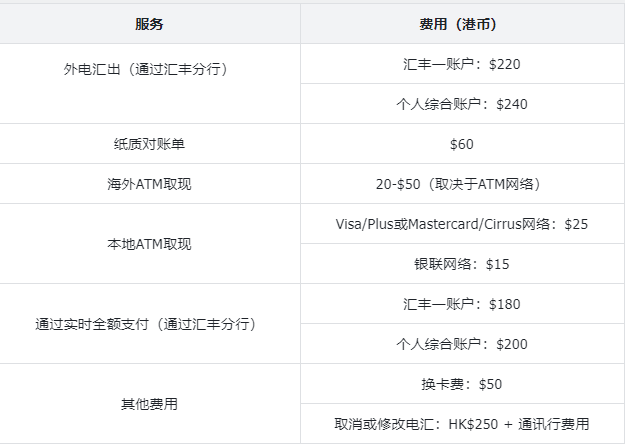Screen dimensions: 625x447
Task: Select the 通过实时全额支付 service cell
Action: (149, 323)
